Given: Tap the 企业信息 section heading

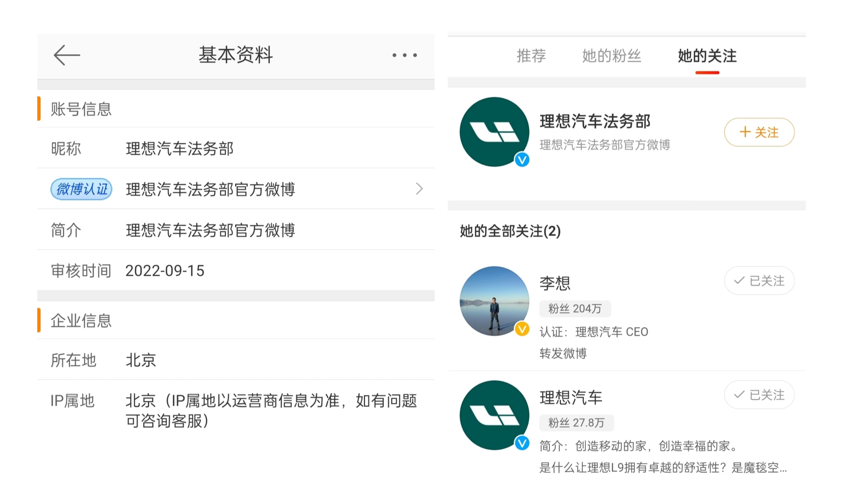Looking at the screenshot, I should point(81,321).
